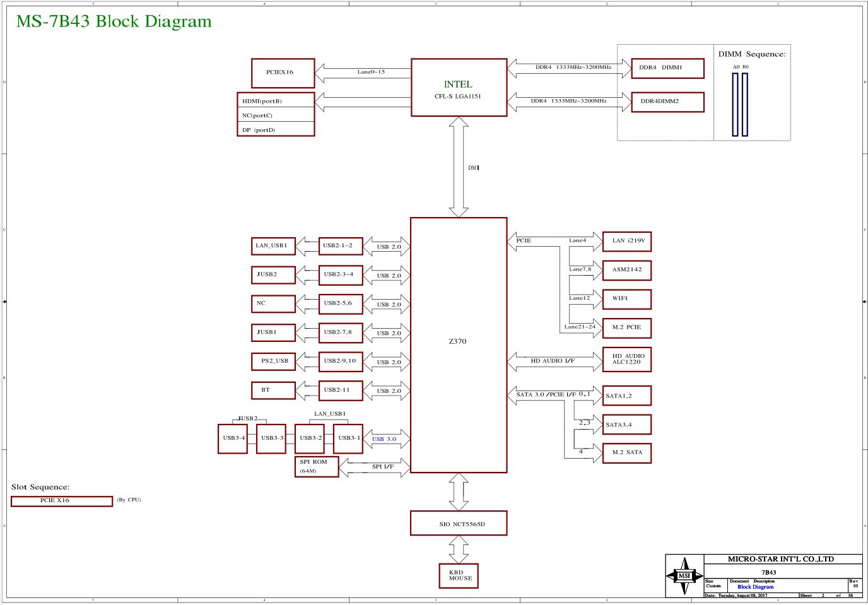Select the M.2 SATA block

tap(627, 453)
